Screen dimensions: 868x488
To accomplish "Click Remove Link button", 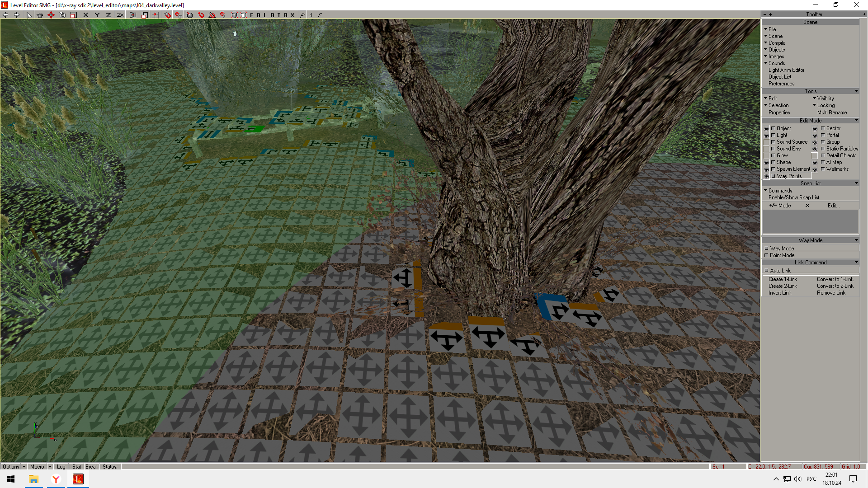I will tap(831, 293).
